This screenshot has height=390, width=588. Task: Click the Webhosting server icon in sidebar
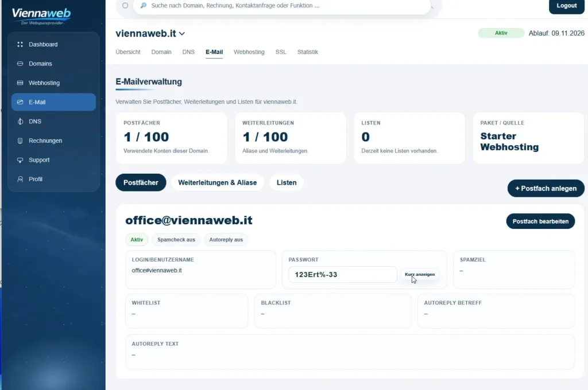click(20, 83)
